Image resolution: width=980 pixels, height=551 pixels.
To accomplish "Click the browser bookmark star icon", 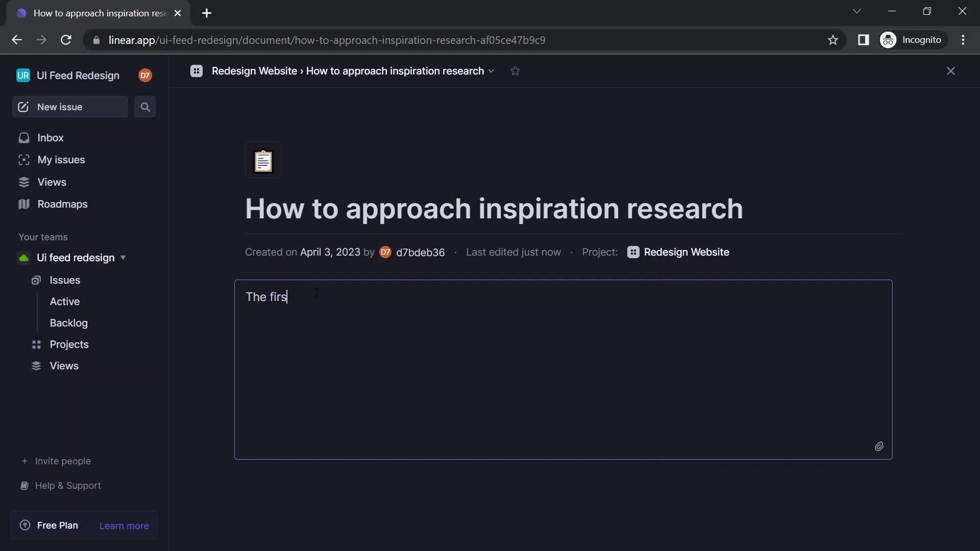I will [832, 40].
